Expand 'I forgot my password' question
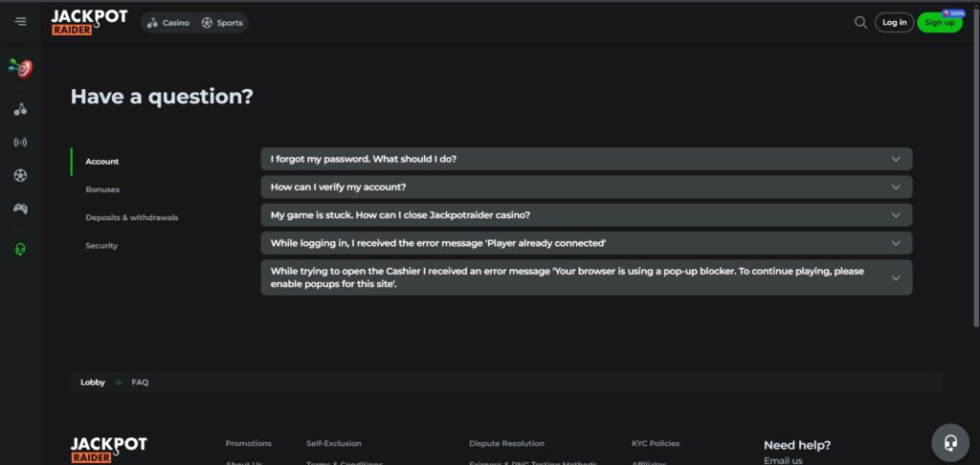This screenshot has width=980, height=465. coord(586,159)
